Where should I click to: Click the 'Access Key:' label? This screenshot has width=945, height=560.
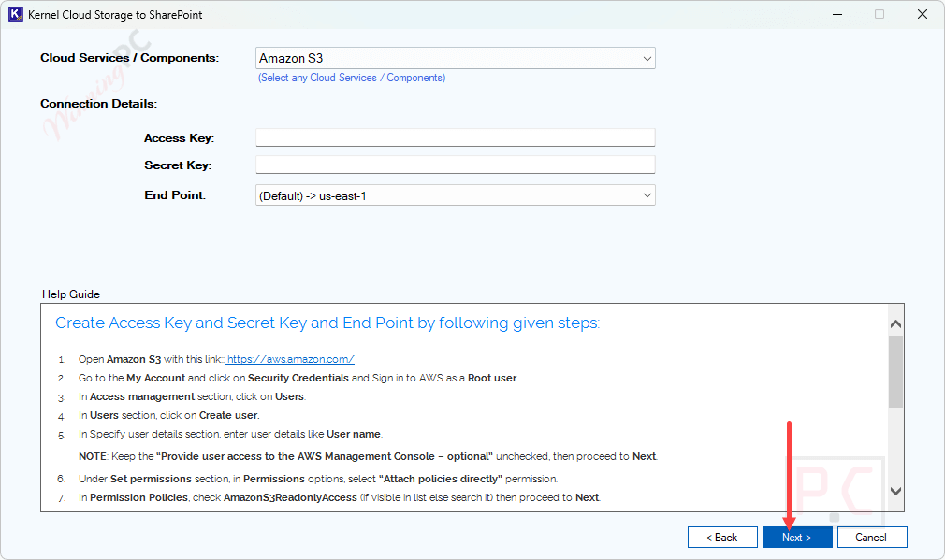(179, 138)
